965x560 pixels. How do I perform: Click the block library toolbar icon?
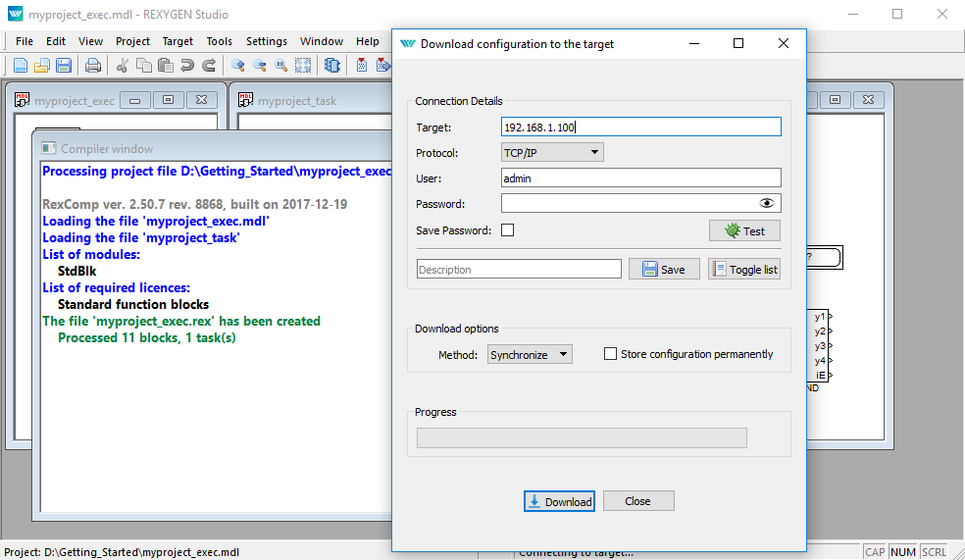331,66
